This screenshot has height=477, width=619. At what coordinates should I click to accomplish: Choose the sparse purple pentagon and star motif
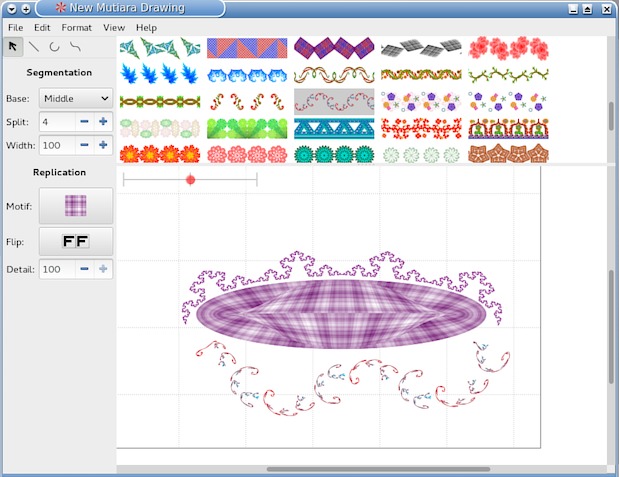(508, 101)
